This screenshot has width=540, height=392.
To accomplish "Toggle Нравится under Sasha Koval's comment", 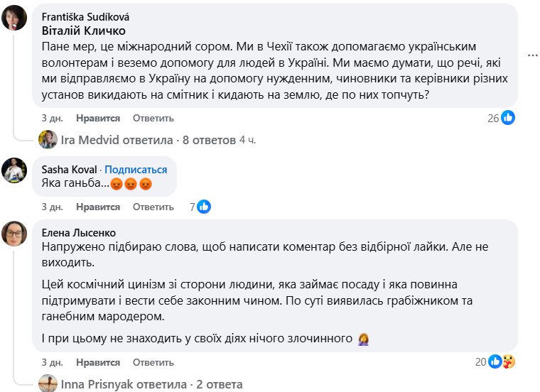I will point(98,207).
